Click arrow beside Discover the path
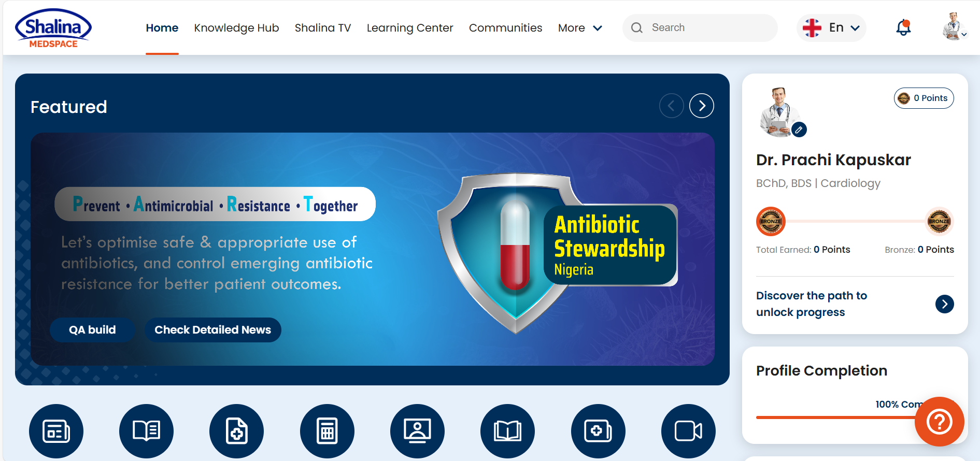Screen dimensions: 980x461 (944, 304)
